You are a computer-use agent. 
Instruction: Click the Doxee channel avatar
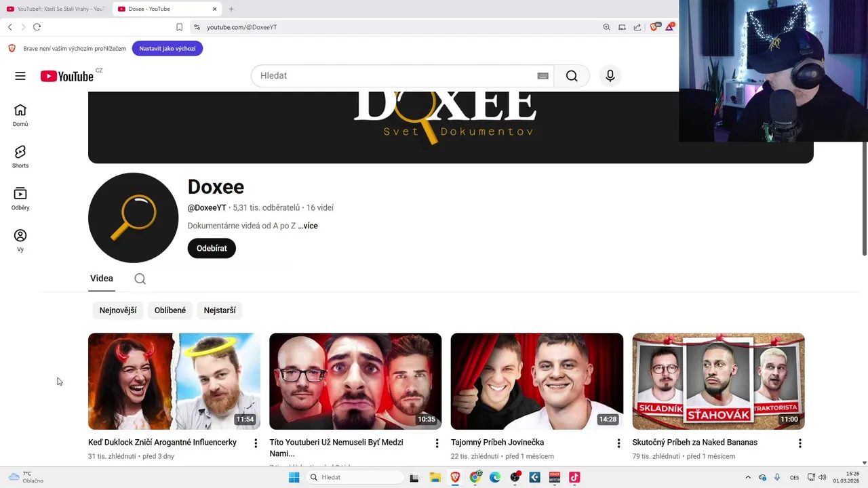tap(134, 218)
